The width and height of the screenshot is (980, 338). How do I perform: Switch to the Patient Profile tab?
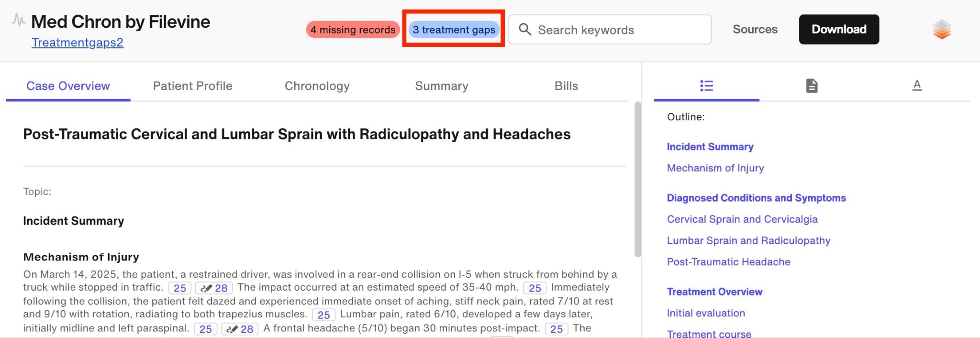(192, 86)
